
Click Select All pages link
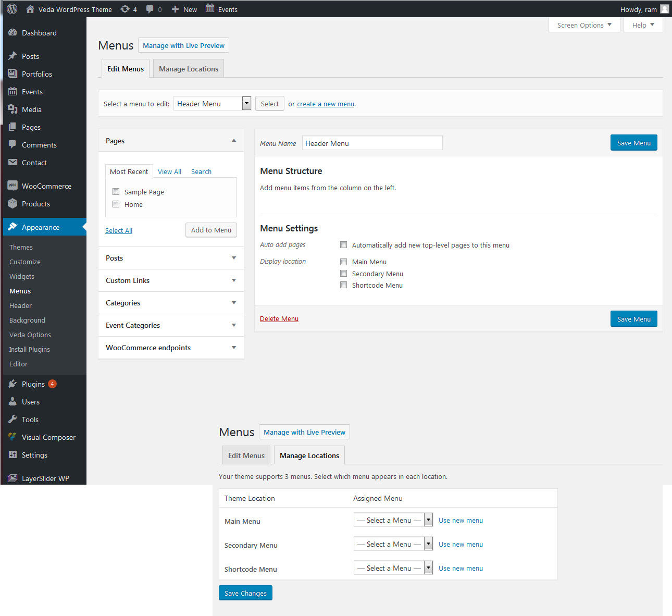119,230
